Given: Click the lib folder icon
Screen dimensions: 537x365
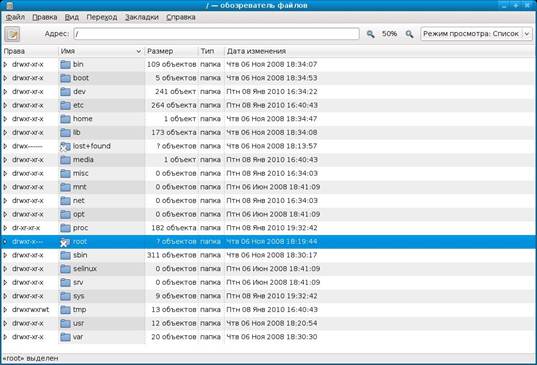Looking at the screenshot, I should [65, 133].
